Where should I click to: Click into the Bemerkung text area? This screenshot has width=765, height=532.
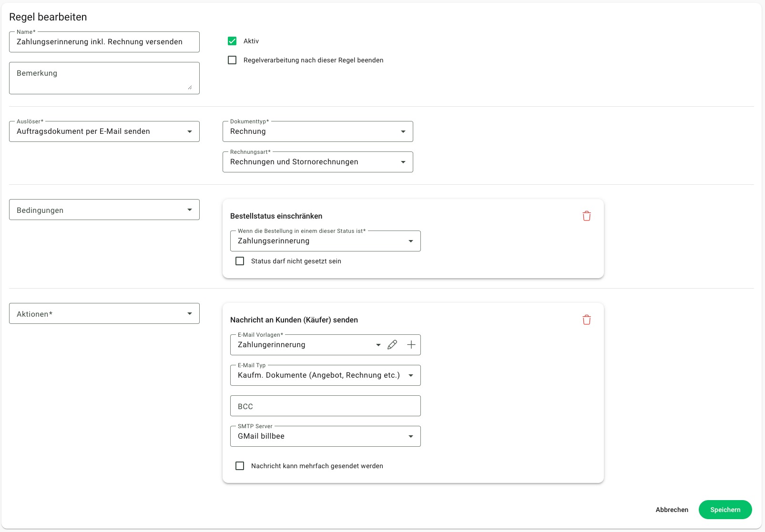click(x=104, y=78)
